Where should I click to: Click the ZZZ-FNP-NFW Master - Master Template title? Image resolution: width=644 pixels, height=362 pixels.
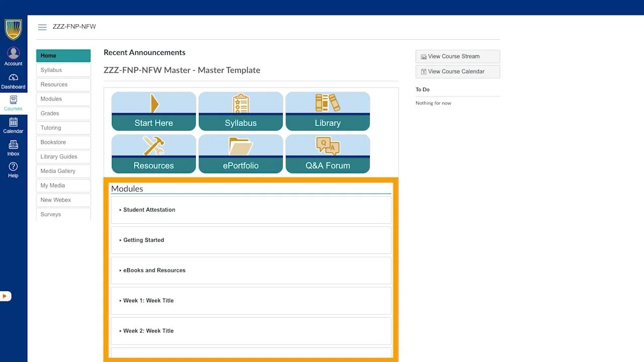(182, 70)
